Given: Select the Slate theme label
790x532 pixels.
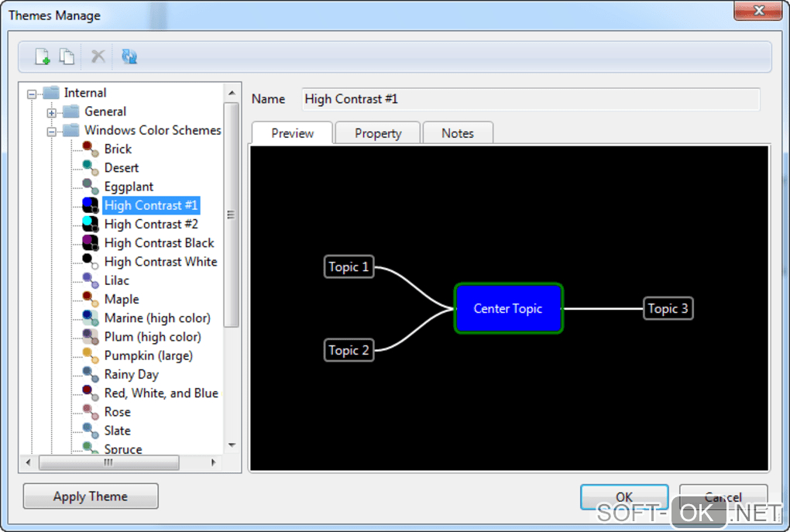Looking at the screenshot, I should coord(118,431).
